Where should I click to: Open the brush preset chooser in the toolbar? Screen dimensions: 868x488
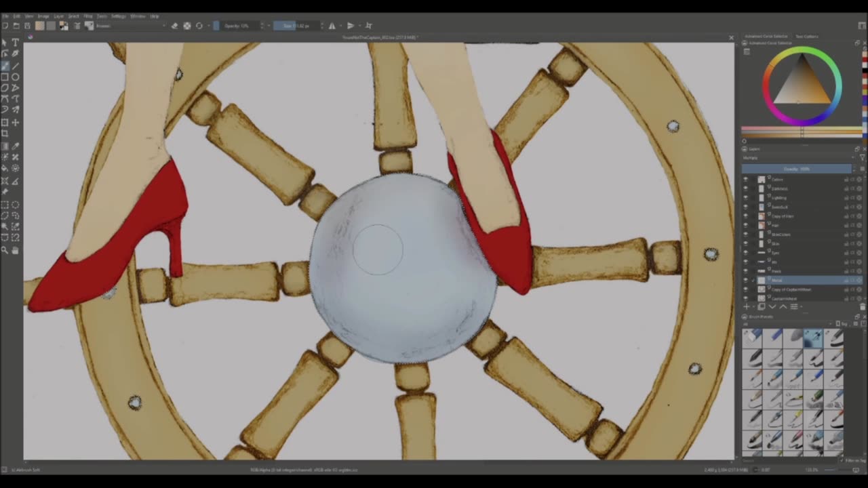89,26
